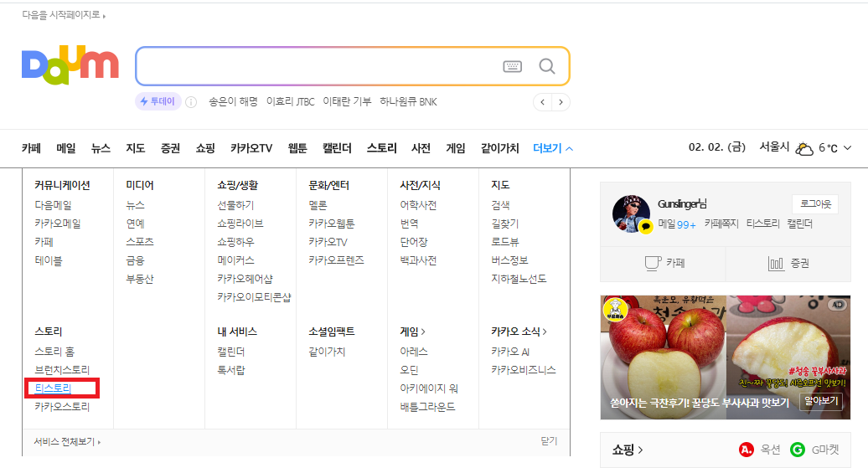The image size is (868, 468).
Task: Open G마켓 shopping link
Action: coord(814,450)
